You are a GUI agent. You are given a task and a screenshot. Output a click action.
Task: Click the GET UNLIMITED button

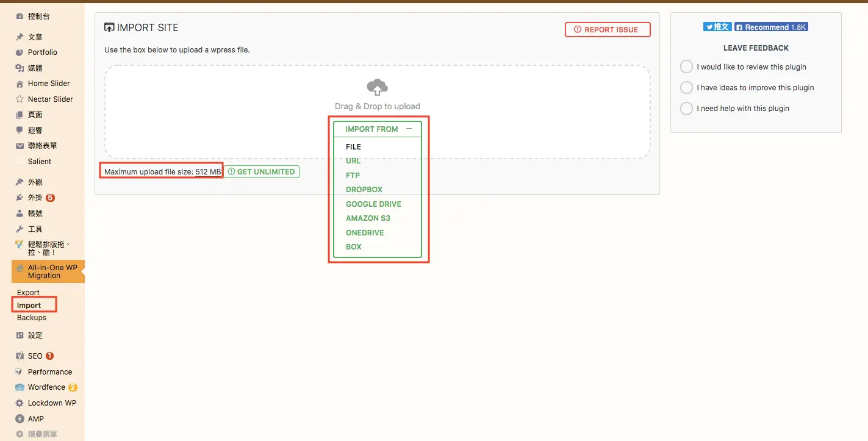261,172
